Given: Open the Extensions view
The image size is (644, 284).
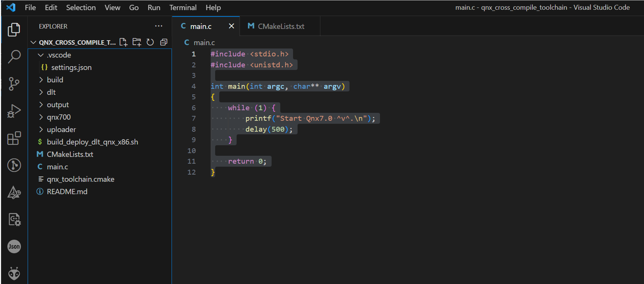Looking at the screenshot, I should point(14,138).
